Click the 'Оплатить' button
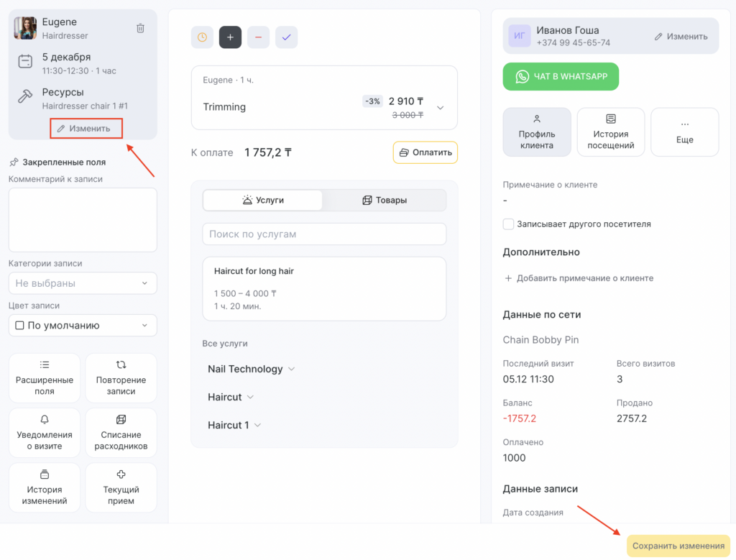 pyautogui.click(x=425, y=152)
